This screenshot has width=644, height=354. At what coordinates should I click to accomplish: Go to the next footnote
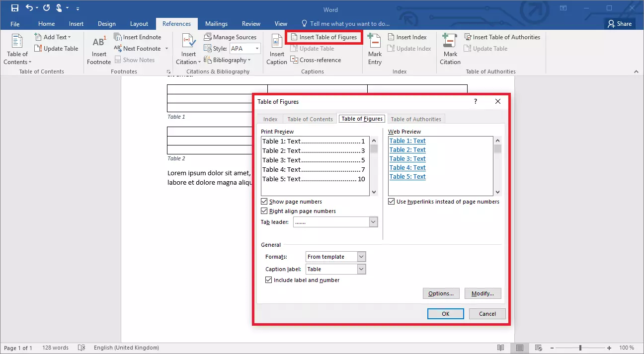(x=137, y=49)
